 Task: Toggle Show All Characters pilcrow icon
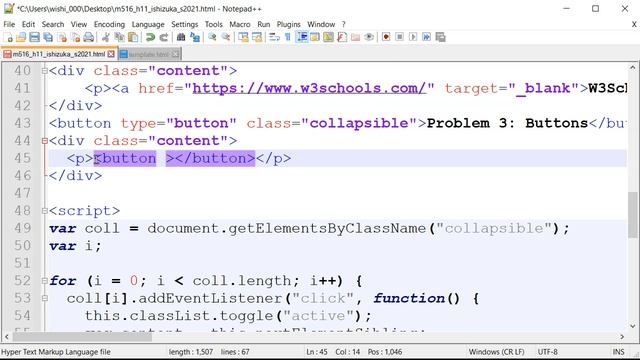point(288,38)
